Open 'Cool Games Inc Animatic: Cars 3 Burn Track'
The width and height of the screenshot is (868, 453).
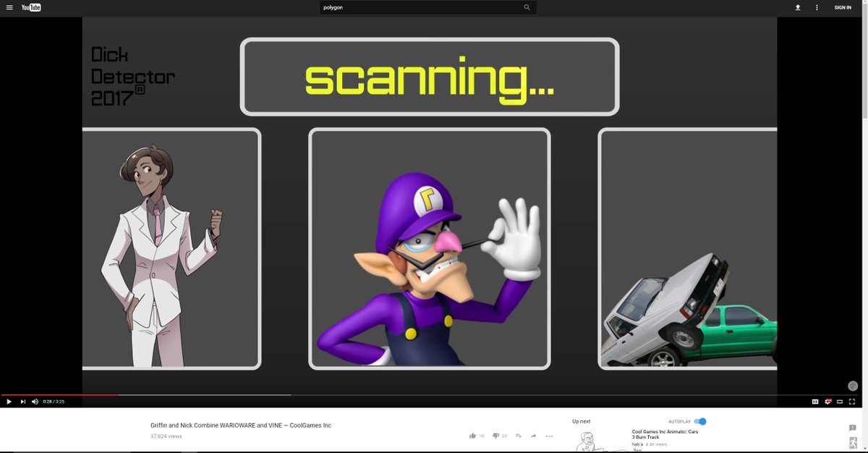[666, 434]
